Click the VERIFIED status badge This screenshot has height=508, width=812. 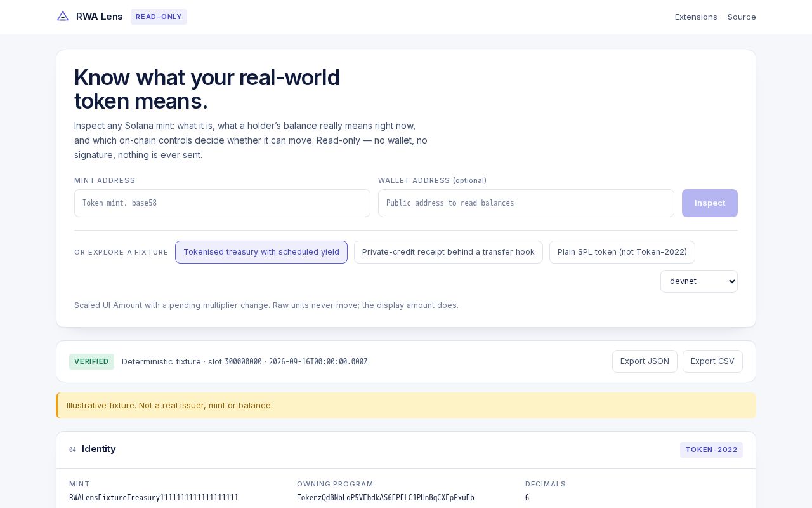tap(91, 361)
